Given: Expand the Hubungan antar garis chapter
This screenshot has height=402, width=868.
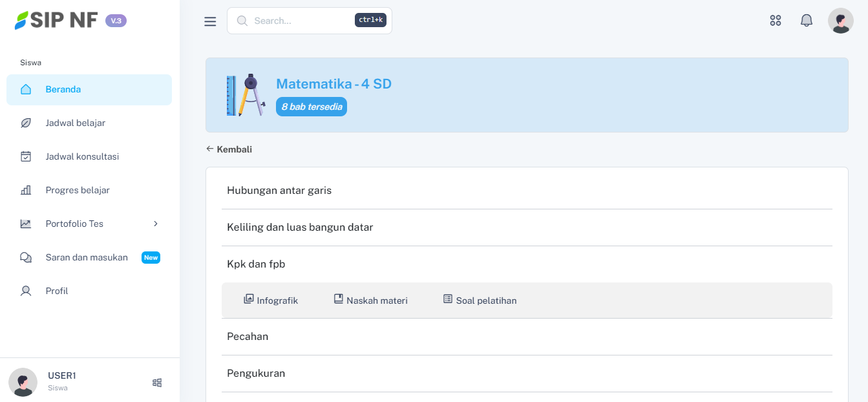Looking at the screenshot, I should pyautogui.click(x=279, y=191).
